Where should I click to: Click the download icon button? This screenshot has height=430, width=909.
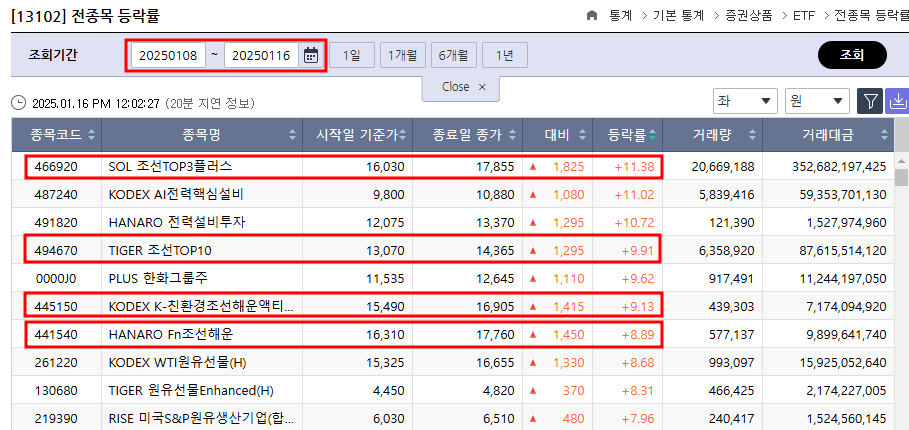[x=897, y=101]
